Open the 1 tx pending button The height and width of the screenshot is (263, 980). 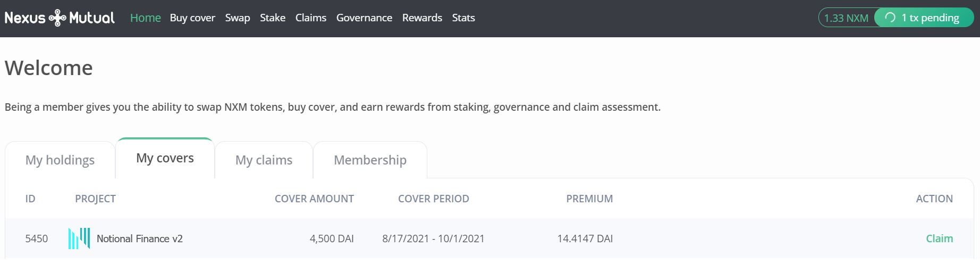pos(924,18)
